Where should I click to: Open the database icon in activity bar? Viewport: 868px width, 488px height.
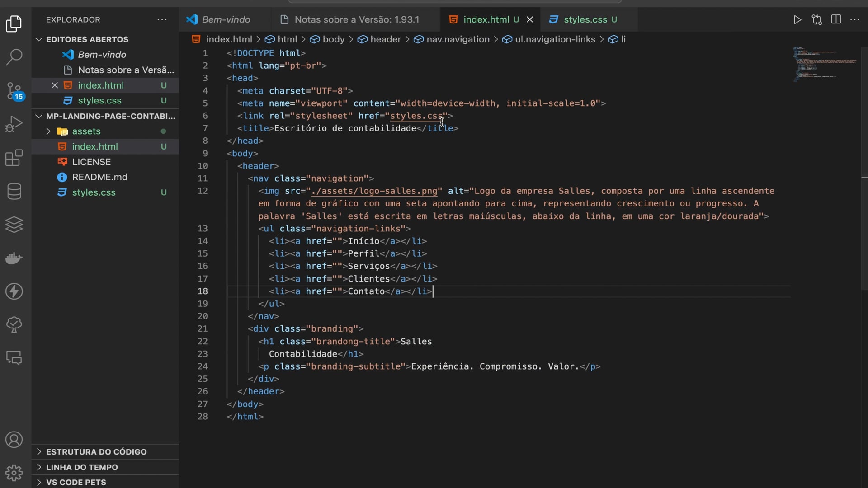coord(14,191)
